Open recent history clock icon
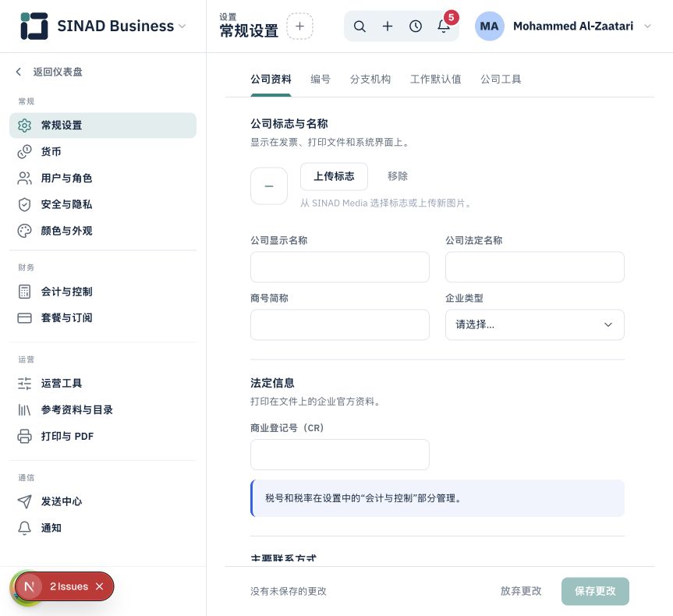 [x=416, y=27]
